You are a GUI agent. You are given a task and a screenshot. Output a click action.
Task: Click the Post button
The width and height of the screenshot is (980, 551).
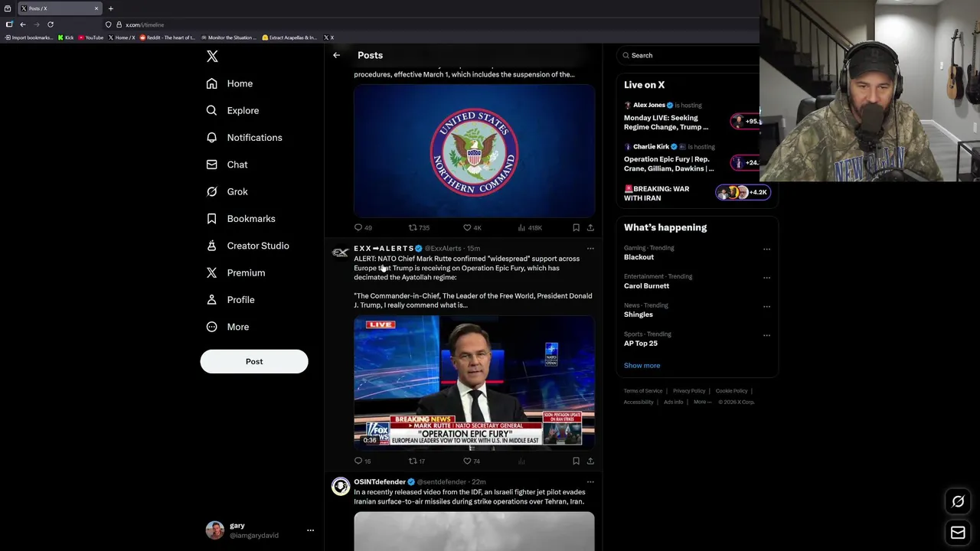coord(254,361)
